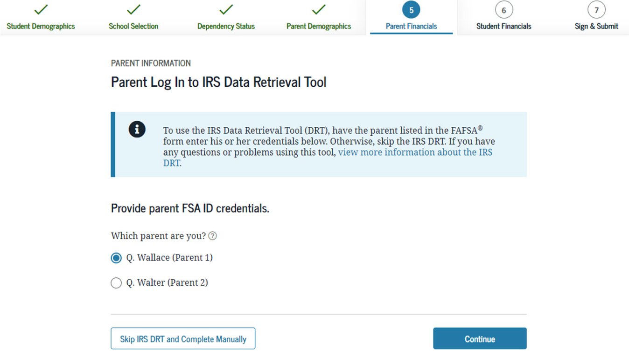Go to Student Demographics tab
Image resolution: width=629 pixels, height=364 pixels.
(41, 26)
